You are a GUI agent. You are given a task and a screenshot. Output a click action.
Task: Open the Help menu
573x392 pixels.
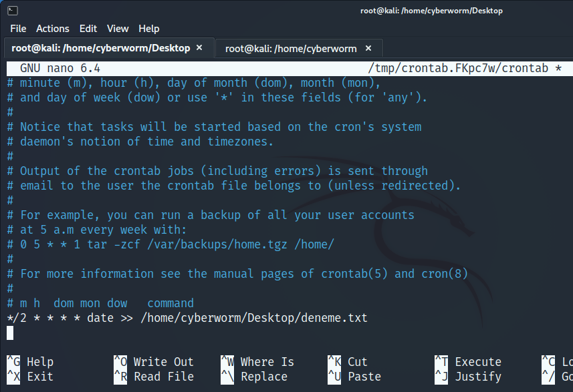(149, 29)
